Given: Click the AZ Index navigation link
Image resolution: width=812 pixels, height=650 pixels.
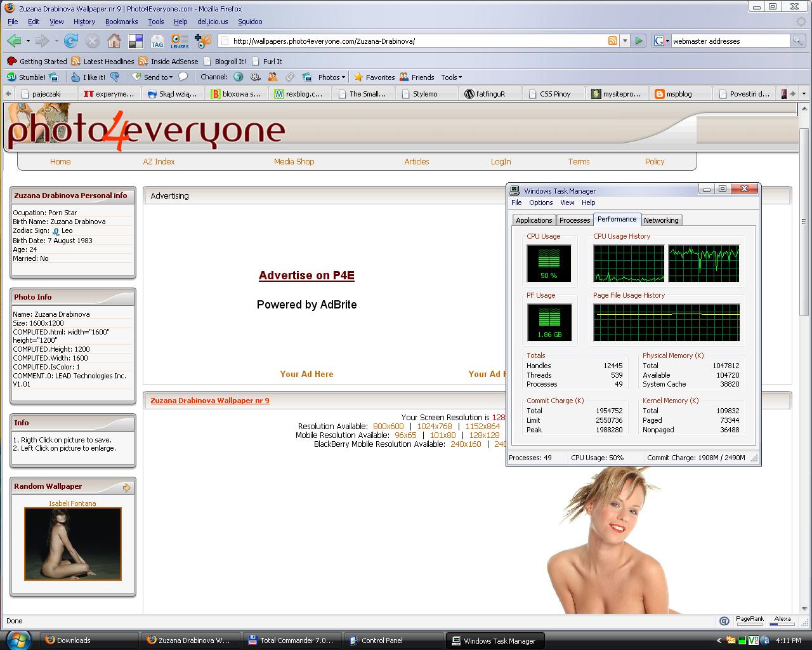Looking at the screenshot, I should [x=159, y=162].
